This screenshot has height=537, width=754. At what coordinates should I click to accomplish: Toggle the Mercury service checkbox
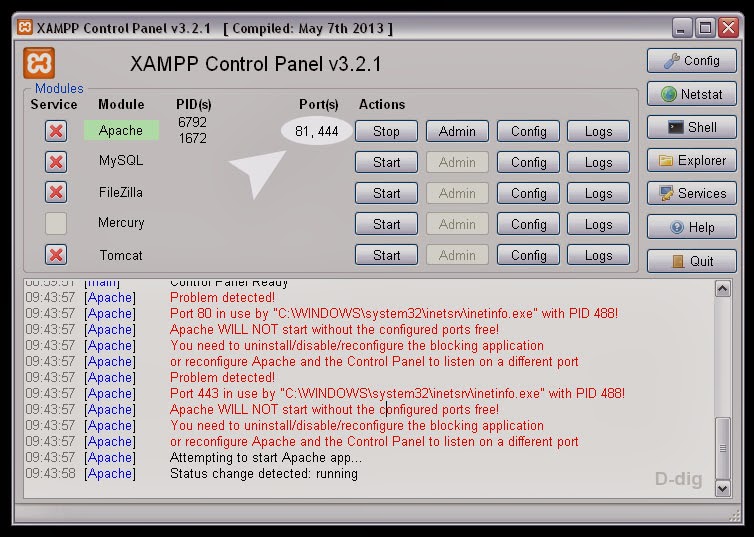tap(56, 224)
